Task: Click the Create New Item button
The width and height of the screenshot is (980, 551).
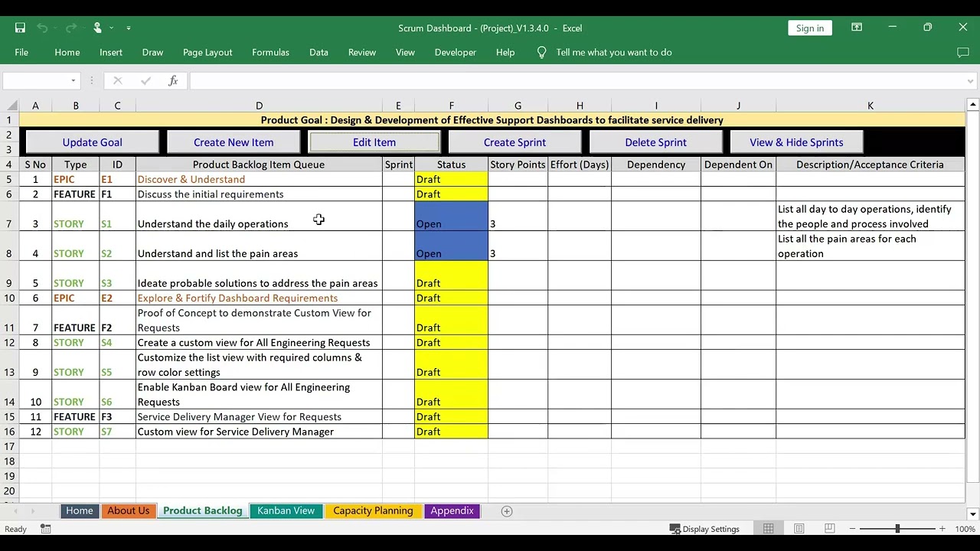Action: click(234, 142)
